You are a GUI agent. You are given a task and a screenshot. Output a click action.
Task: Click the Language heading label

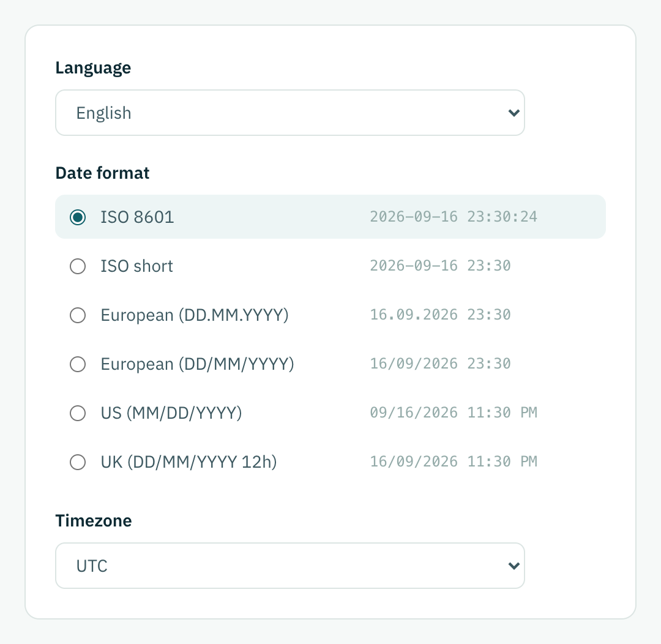pyautogui.click(x=93, y=68)
